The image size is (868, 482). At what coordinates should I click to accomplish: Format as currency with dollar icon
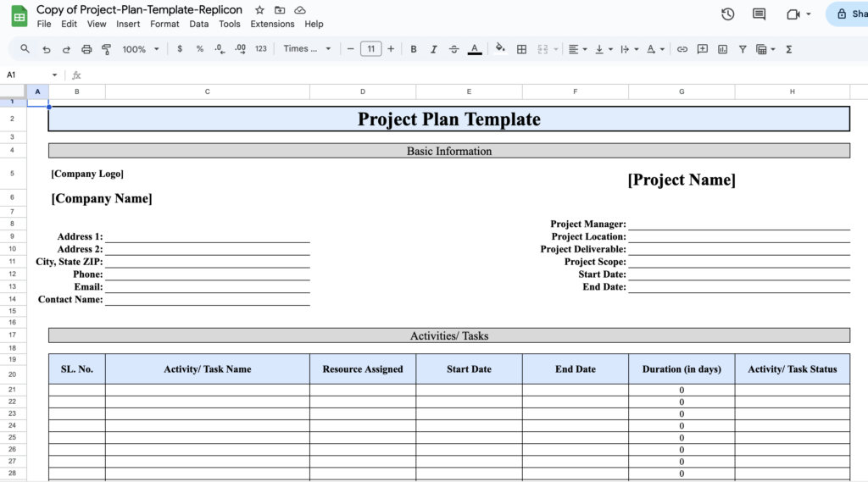pyautogui.click(x=180, y=48)
